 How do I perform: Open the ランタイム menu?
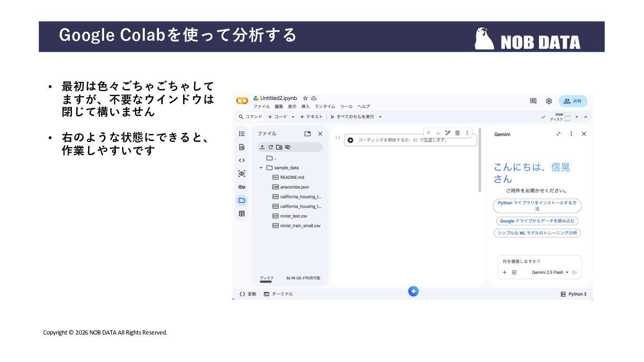(325, 106)
